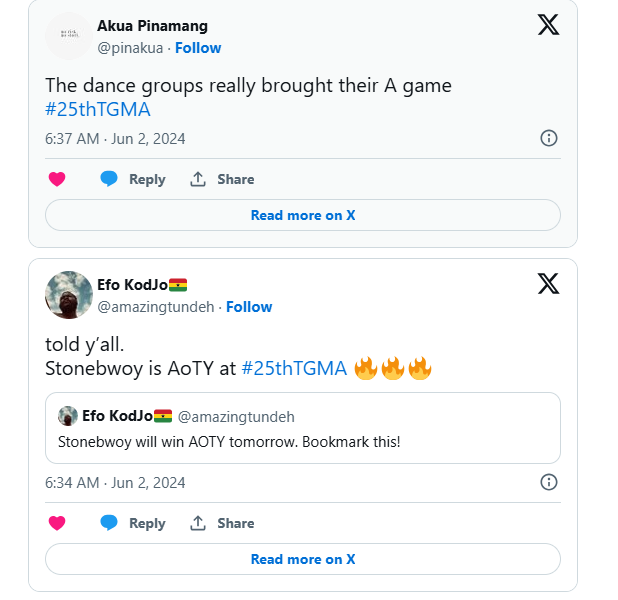The height and width of the screenshot is (600, 618).
Task: Open Akua Pinamang's profile avatar
Action: [x=69, y=36]
